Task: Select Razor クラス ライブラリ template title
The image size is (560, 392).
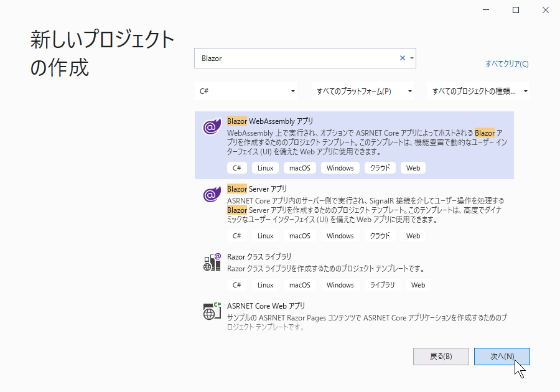Action: (x=259, y=257)
